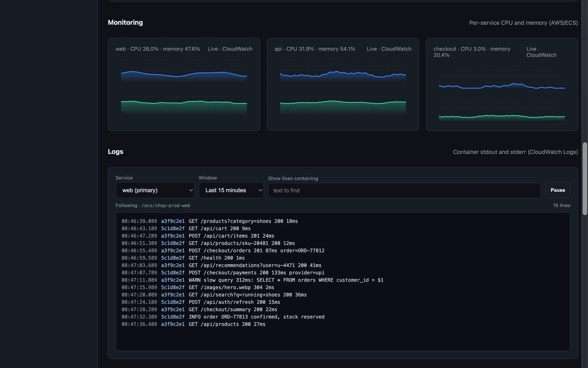This screenshot has width=588, height=368.
Task: Click 'checkout · CPU 3.0% · memory 20.4%' label
Action: click(472, 52)
